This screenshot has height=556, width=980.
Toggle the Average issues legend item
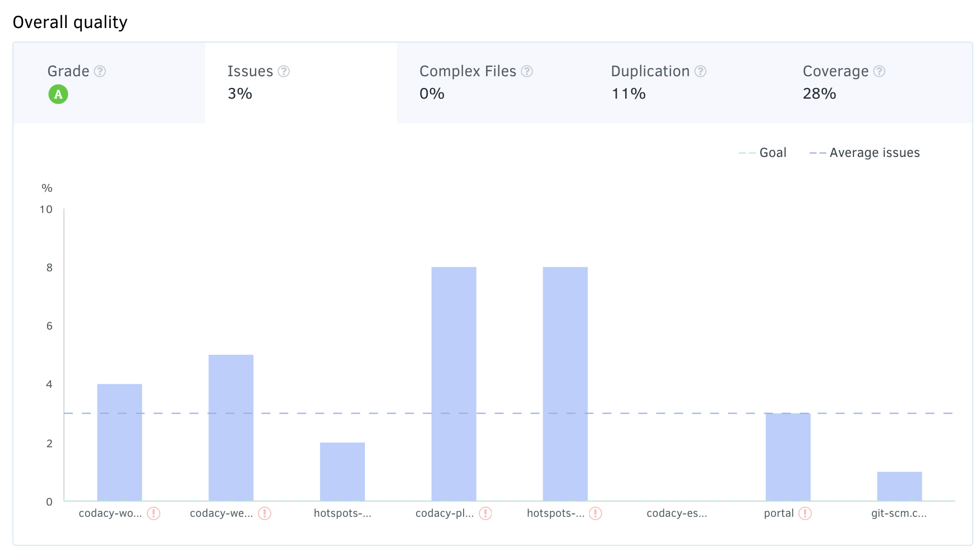coord(865,153)
